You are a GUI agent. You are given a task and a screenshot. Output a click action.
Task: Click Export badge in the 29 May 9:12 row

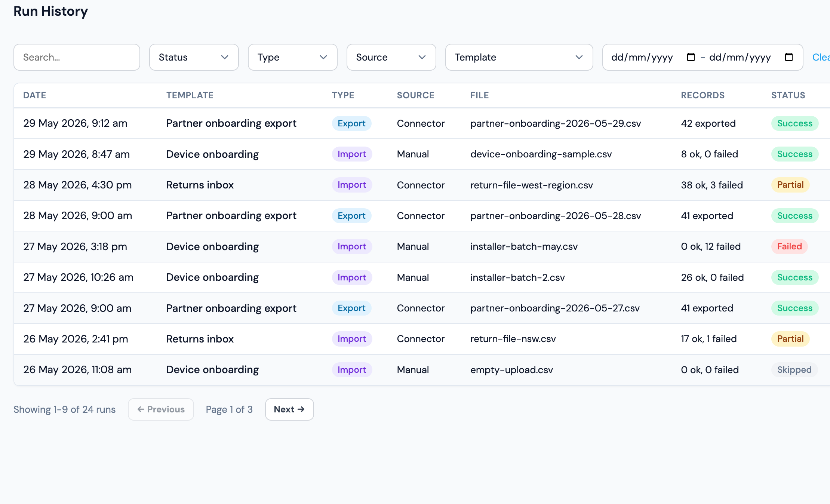(351, 123)
